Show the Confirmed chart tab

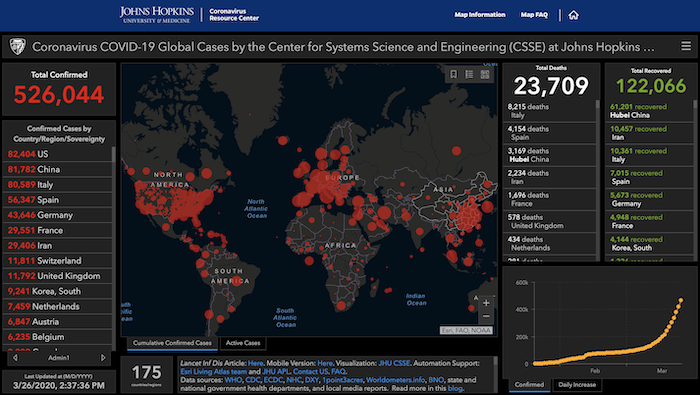coord(529,384)
